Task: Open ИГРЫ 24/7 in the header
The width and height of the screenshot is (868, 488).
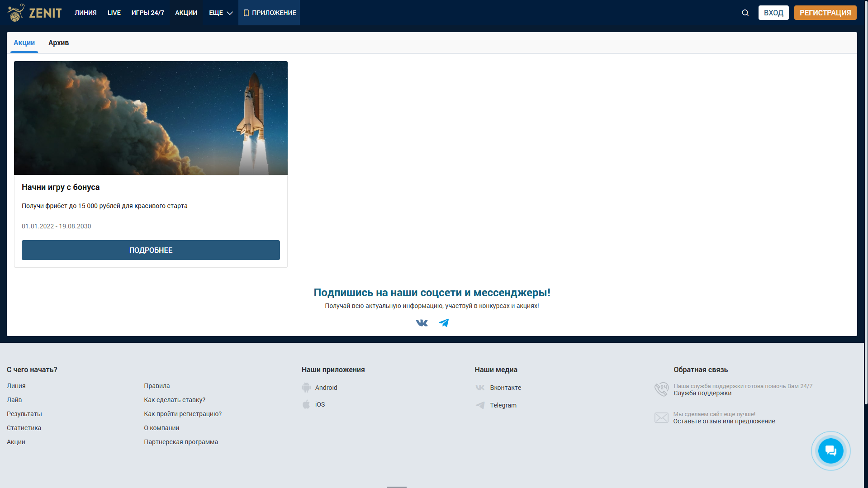Action: [148, 13]
